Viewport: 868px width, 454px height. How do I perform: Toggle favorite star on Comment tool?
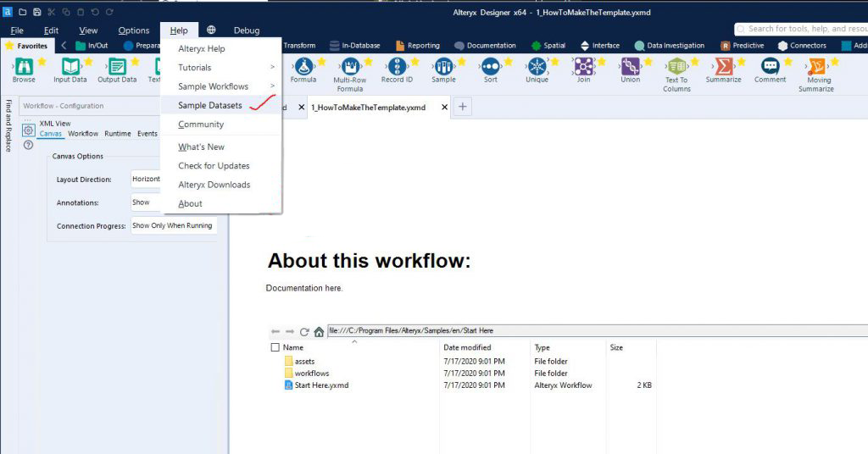point(787,61)
